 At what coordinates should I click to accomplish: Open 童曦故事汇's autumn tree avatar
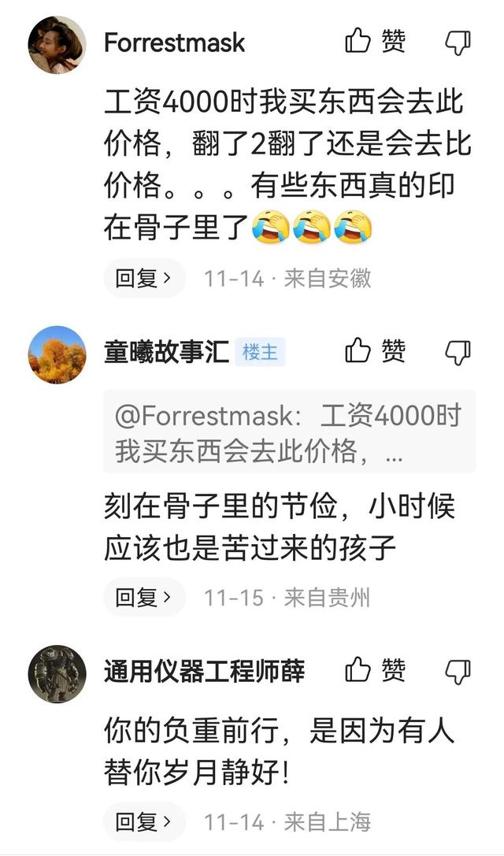pos(57,354)
